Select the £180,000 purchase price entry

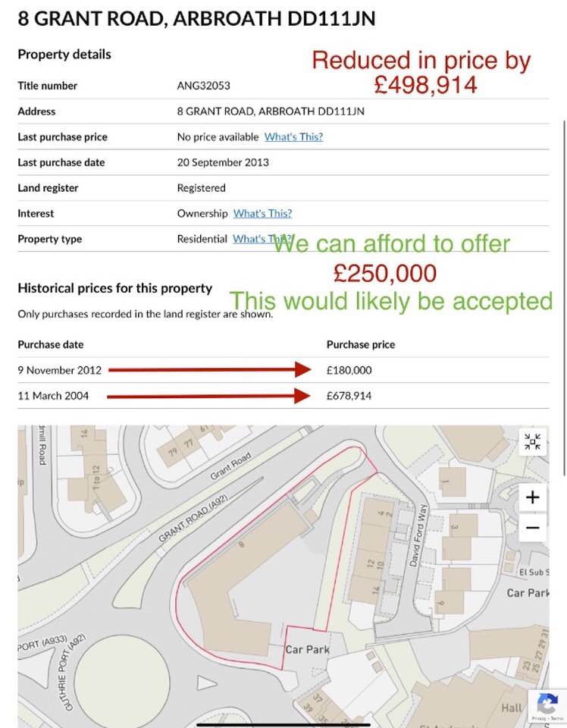click(349, 370)
